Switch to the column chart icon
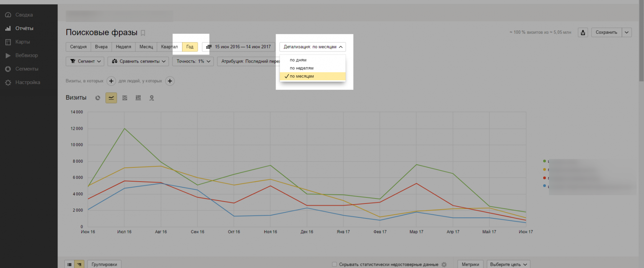Screen dimensions: 644x268 (x=138, y=98)
